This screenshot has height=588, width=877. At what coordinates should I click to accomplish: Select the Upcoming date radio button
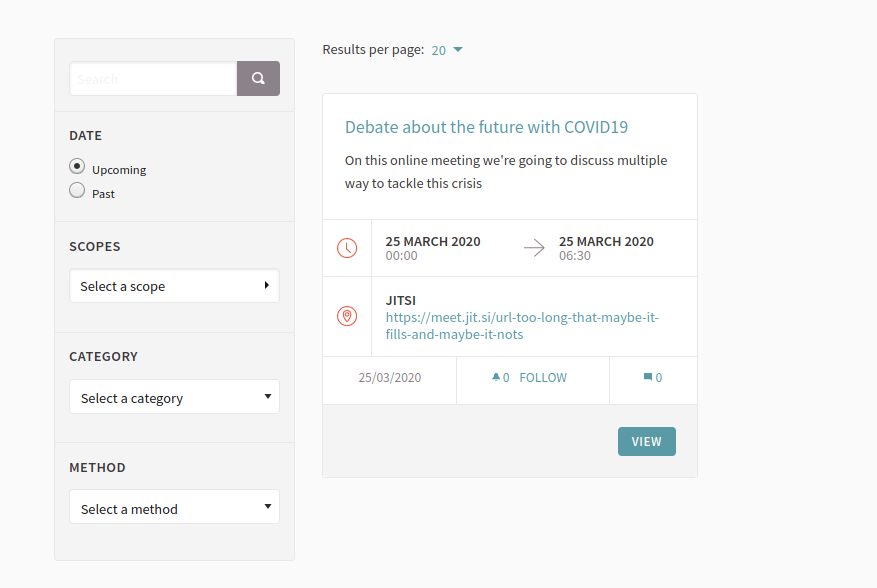coord(77,167)
